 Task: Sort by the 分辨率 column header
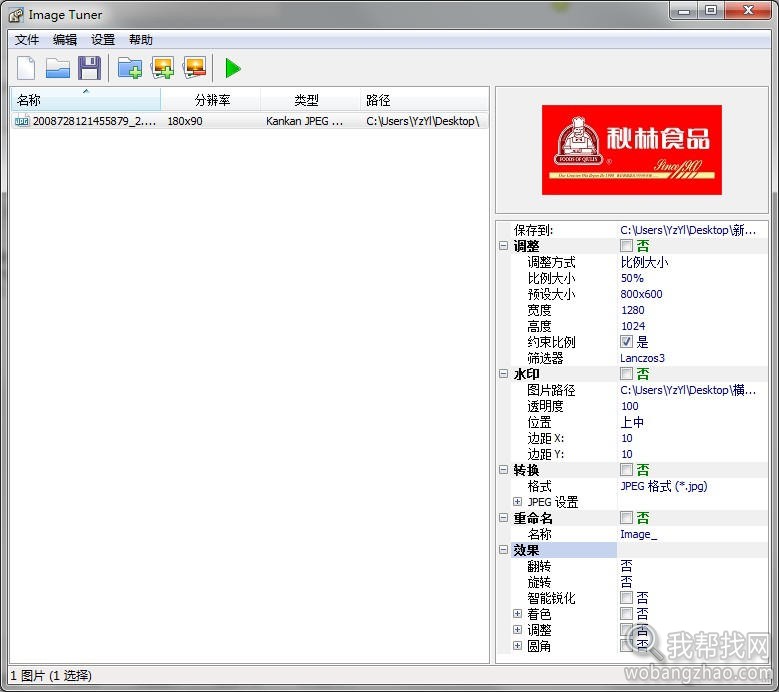pos(211,100)
